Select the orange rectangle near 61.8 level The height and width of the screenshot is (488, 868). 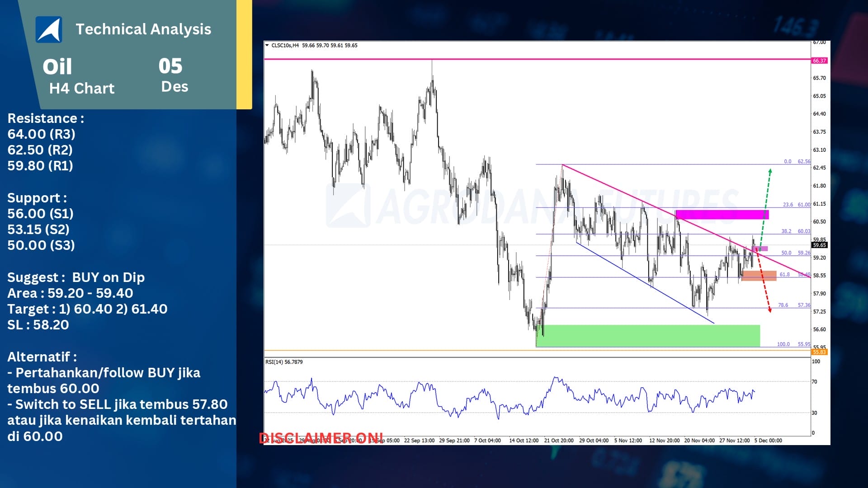click(x=759, y=276)
